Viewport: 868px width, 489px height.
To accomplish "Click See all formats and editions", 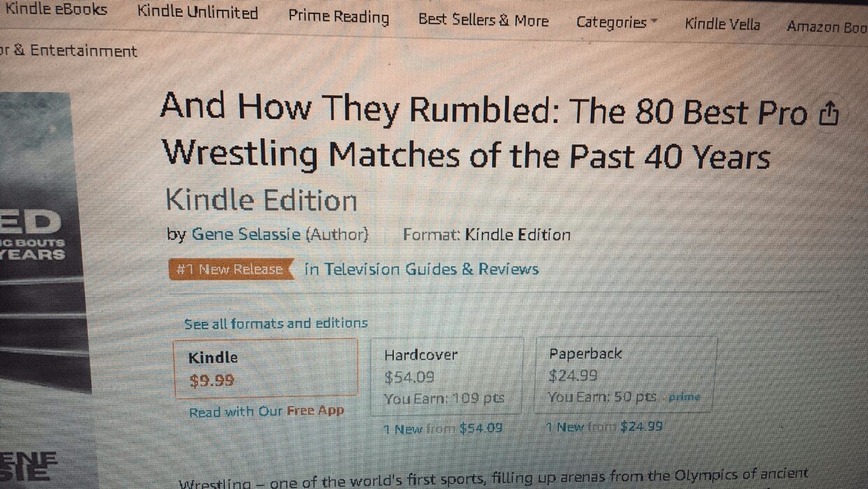I will coord(275,323).
